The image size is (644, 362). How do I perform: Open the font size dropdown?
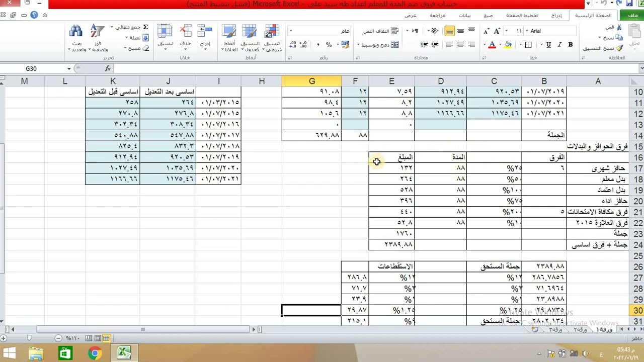[x=506, y=31]
